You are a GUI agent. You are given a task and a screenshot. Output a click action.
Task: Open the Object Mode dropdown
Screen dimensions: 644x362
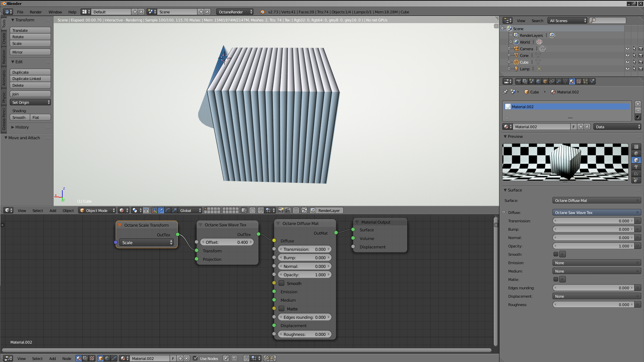pyautogui.click(x=97, y=210)
